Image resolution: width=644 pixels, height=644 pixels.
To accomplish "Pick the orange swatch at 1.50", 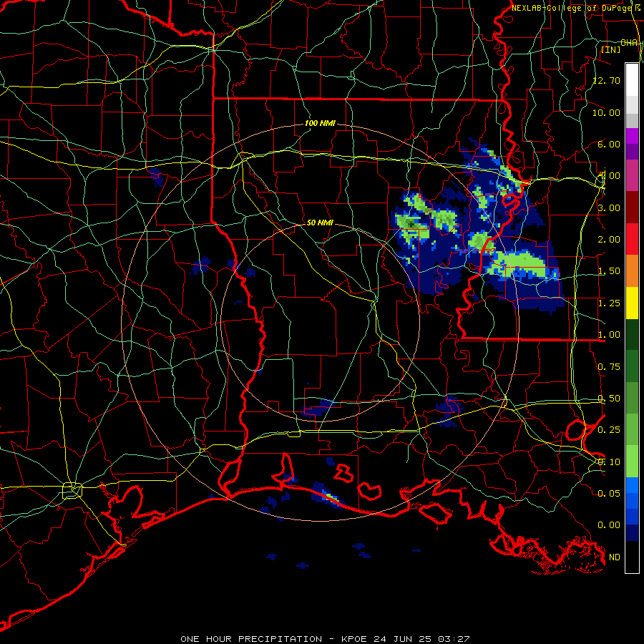I will pos(632,271).
